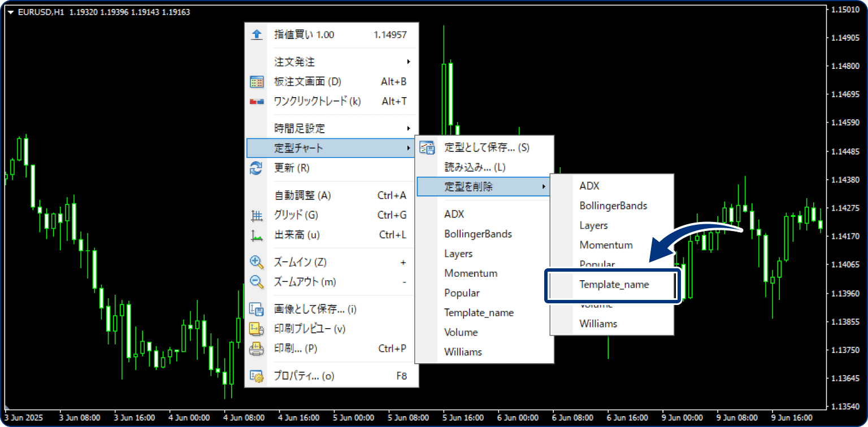
Task: Click the properties gear icon
Action: pos(257,376)
